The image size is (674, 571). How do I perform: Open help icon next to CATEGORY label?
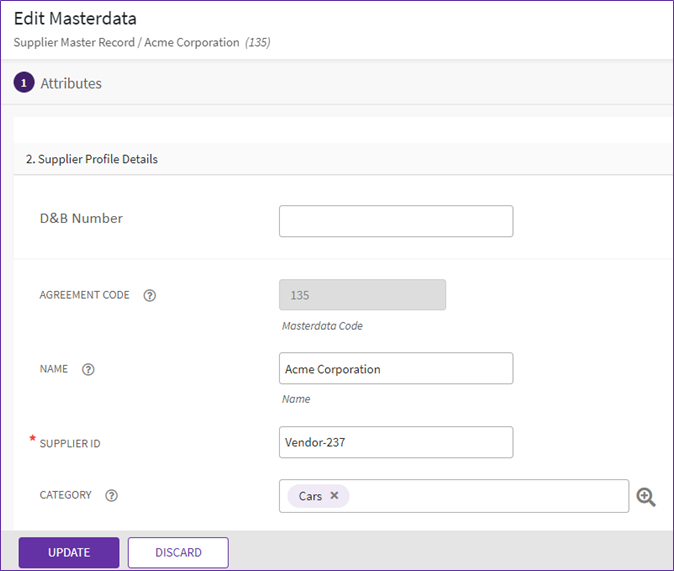tap(111, 495)
